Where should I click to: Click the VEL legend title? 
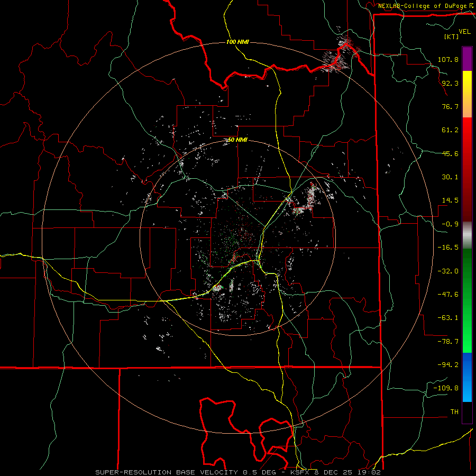click(465, 32)
